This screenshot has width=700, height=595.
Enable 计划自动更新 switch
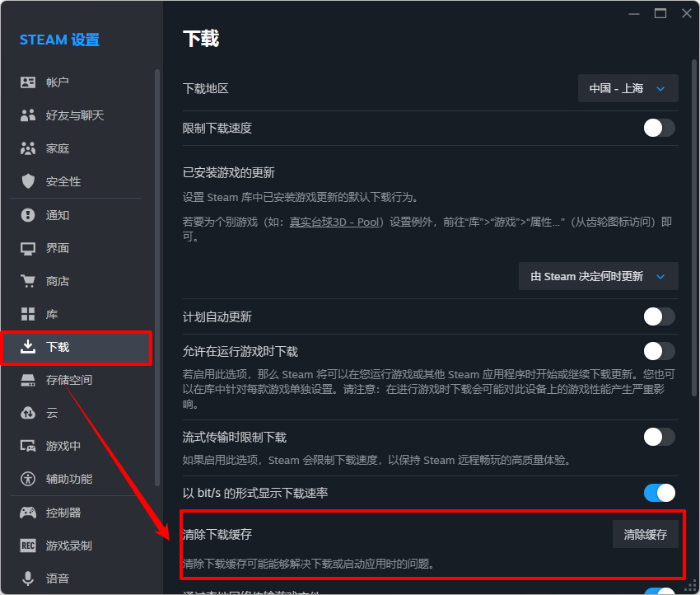point(659,316)
